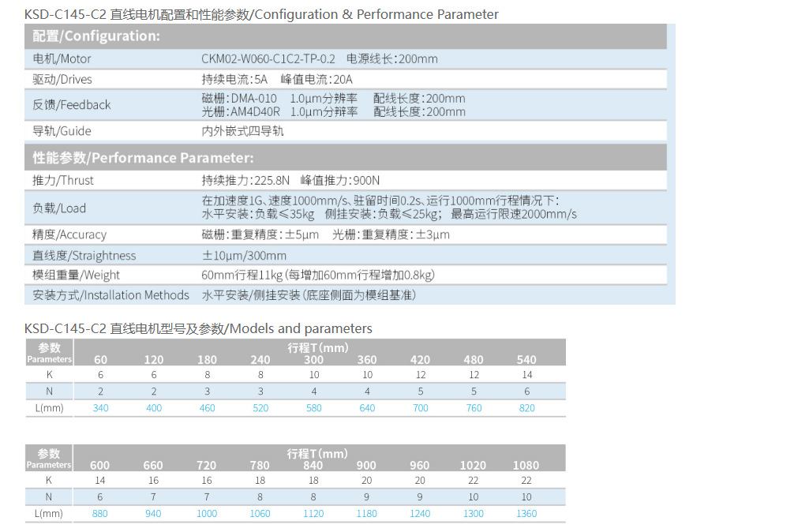809x532 pixels.
Task: Select 持续电流:5A value
Action: (x=234, y=80)
